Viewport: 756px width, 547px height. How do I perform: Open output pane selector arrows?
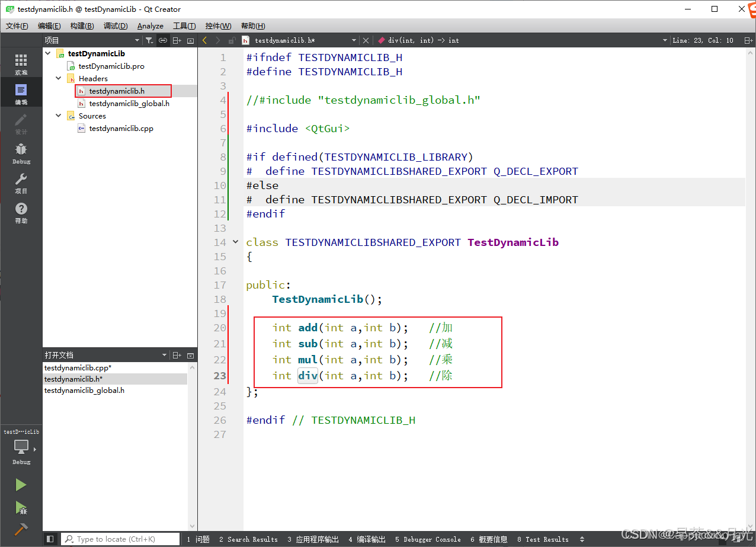point(582,539)
